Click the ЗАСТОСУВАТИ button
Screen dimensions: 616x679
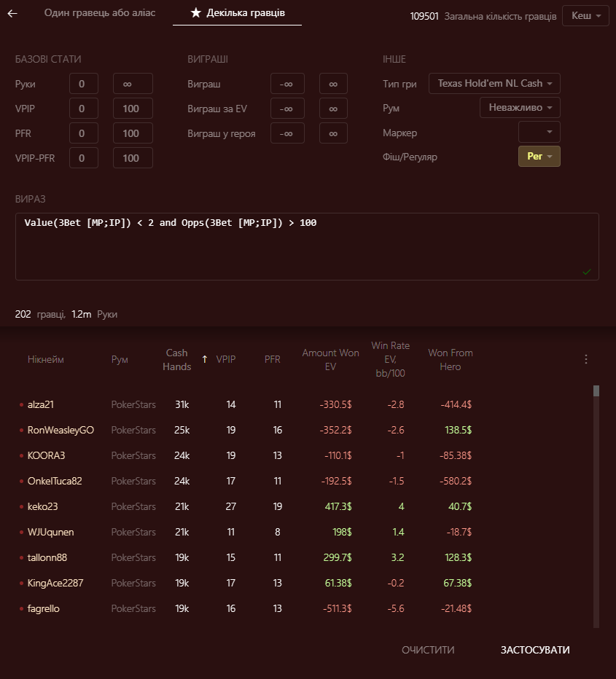coord(535,650)
